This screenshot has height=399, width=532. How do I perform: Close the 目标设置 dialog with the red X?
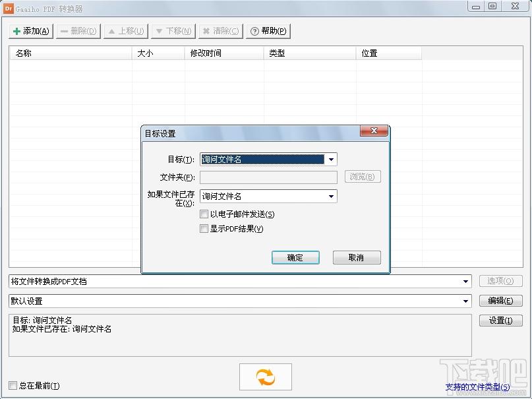(x=373, y=133)
